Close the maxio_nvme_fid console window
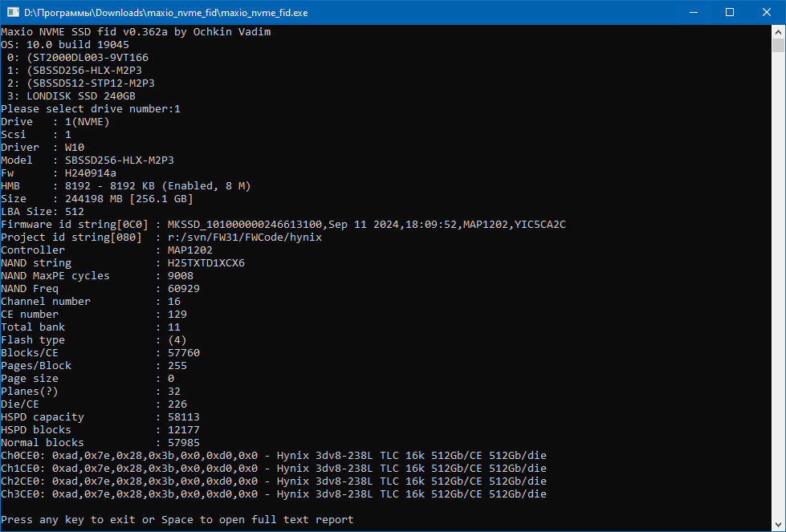The height and width of the screenshot is (532, 786). pos(767,13)
